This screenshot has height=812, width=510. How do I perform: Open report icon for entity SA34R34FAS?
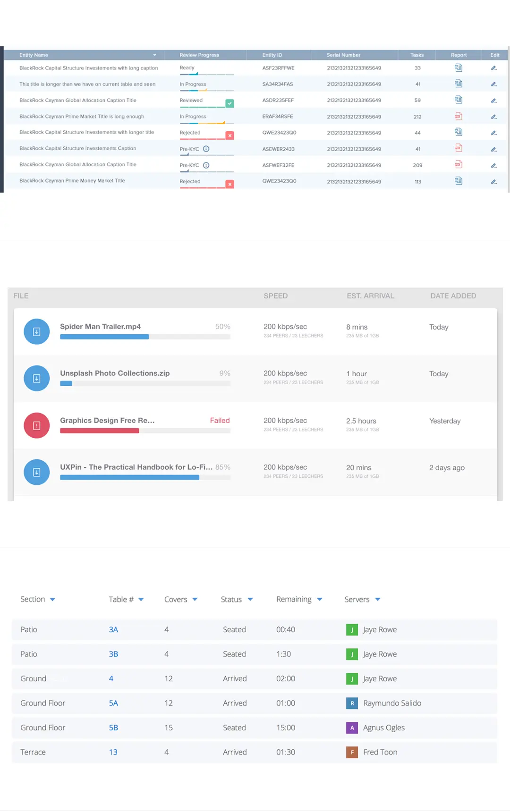click(459, 84)
